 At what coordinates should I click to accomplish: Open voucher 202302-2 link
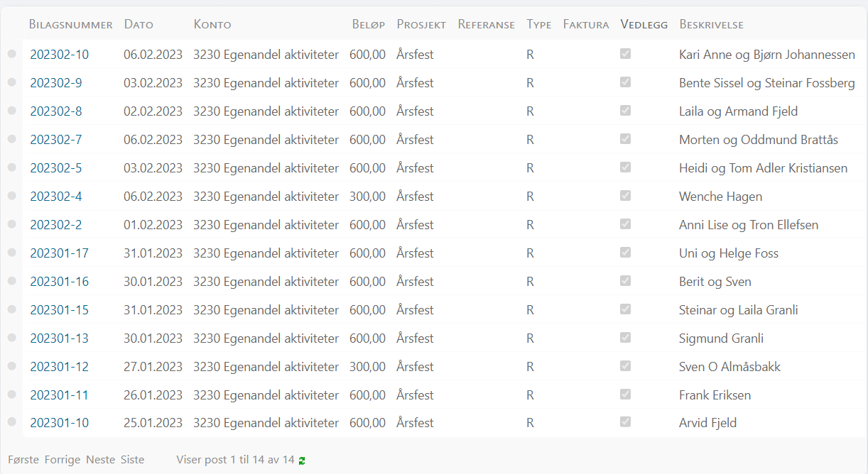tap(56, 225)
